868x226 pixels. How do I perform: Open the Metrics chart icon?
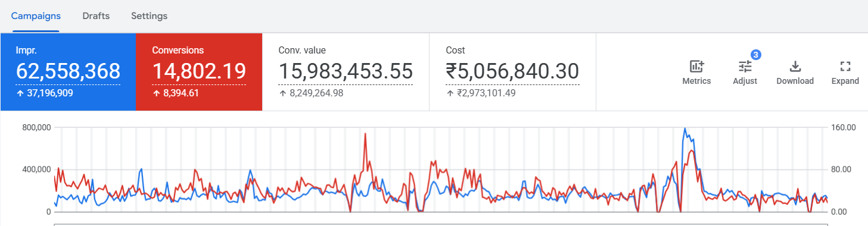(x=696, y=67)
